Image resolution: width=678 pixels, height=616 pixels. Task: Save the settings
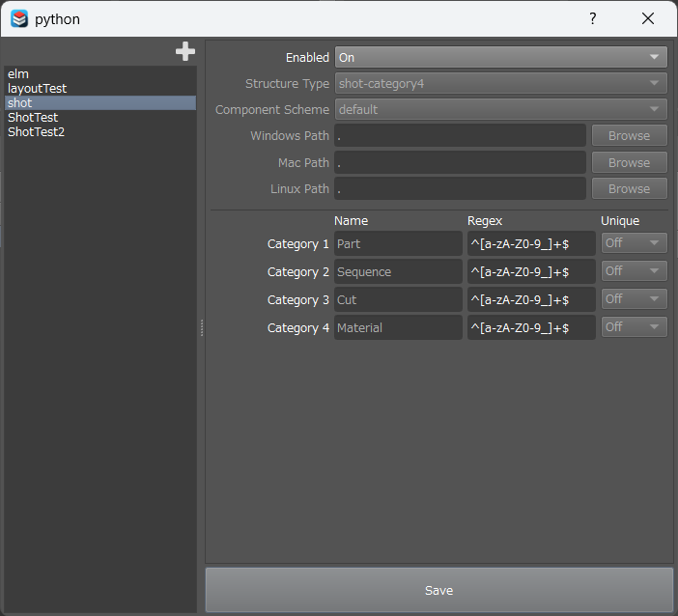point(438,590)
